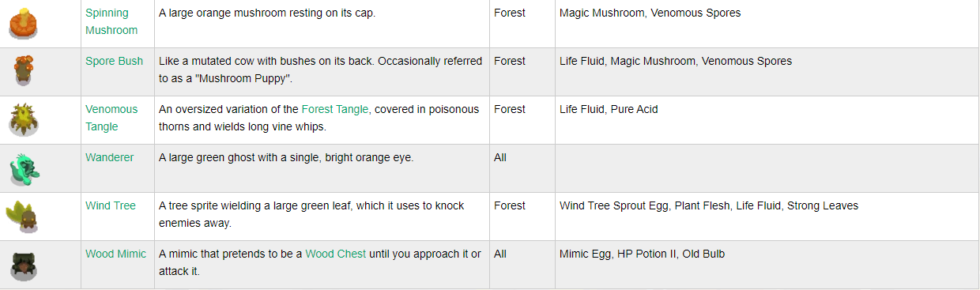
Task: Click the Mimic Egg drops cell
Action: coord(767,264)
